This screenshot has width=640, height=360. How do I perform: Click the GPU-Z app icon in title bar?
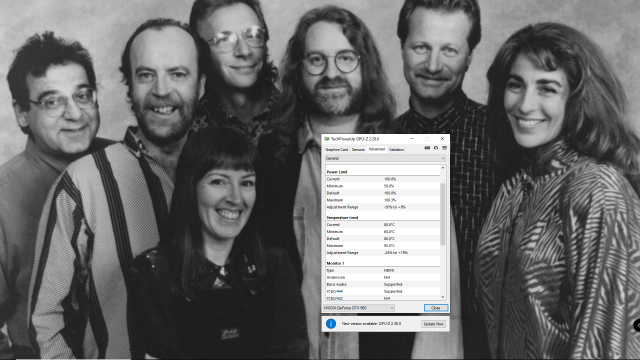point(327,139)
